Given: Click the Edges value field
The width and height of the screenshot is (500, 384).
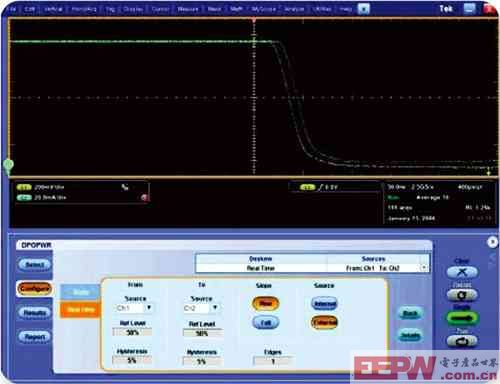Looking at the screenshot, I should (273, 361).
